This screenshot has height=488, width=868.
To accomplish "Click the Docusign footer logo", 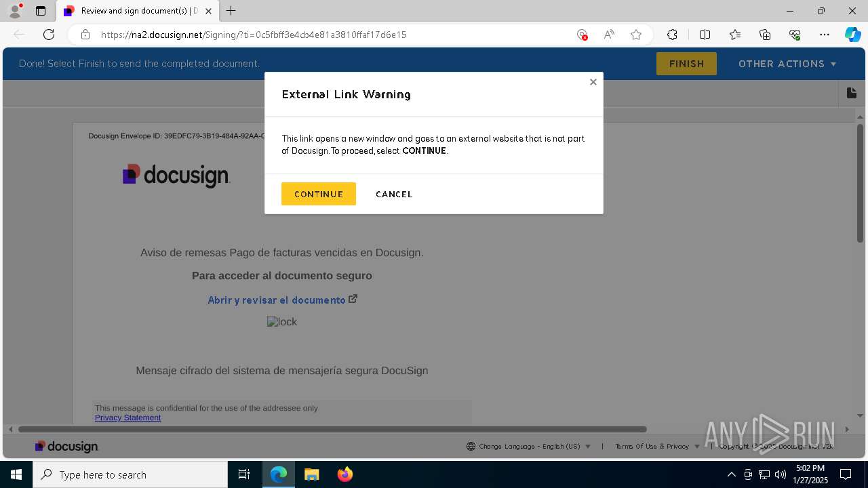I will click(67, 446).
